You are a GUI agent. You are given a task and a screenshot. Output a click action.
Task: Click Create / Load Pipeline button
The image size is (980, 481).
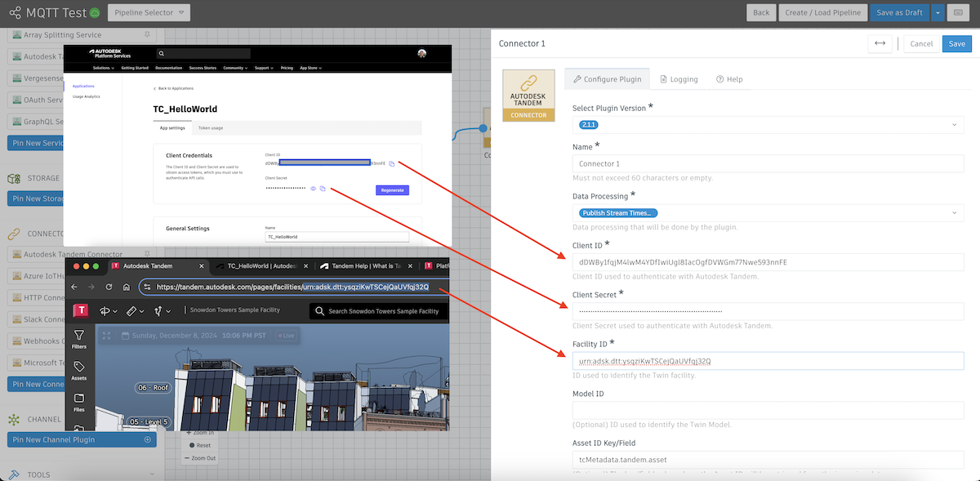[822, 12]
